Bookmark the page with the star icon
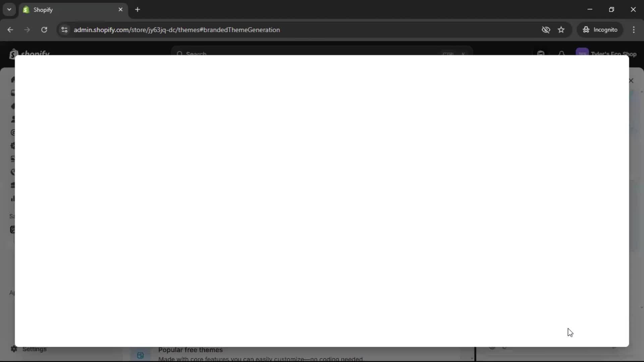 [x=561, y=30]
